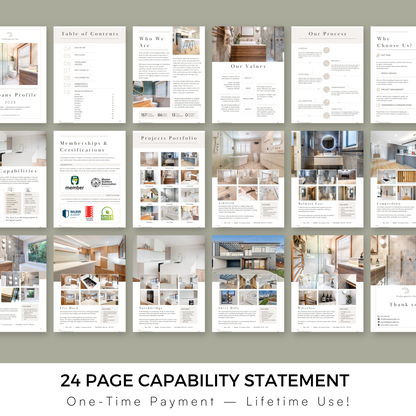Click the wine bottles photo on Waterloo page

pyautogui.click(x=327, y=298)
